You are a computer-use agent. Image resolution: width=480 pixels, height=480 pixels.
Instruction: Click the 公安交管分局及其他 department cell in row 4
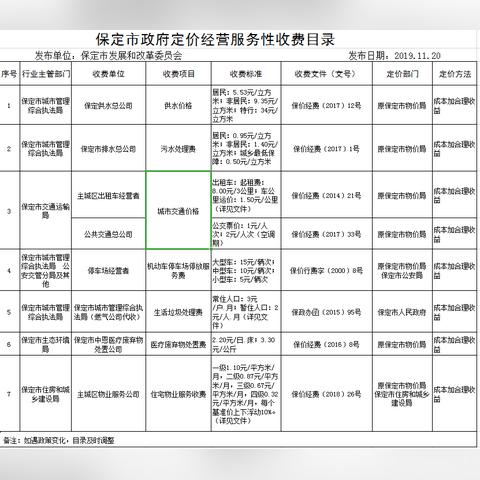click(x=46, y=270)
